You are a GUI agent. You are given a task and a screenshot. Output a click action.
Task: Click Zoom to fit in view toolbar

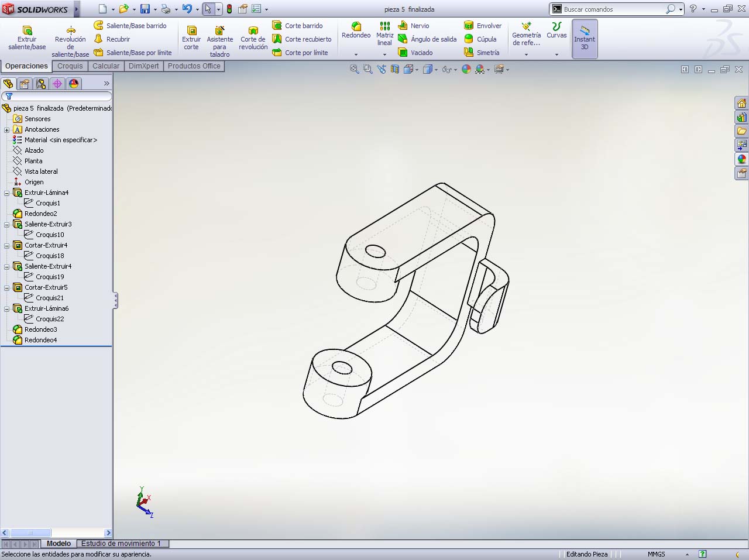pyautogui.click(x=354, y=69)
